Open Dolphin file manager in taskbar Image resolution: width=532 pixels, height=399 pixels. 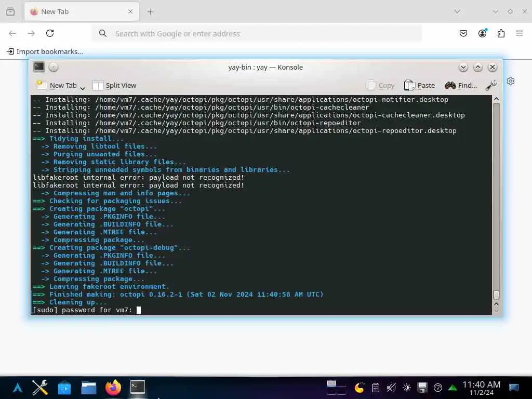coord(88,388)
